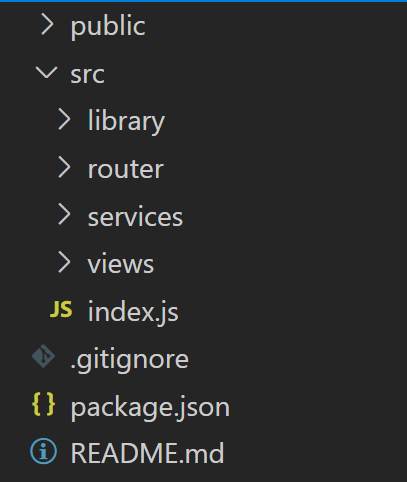Open the README.md file
This screenshot has width=407, height=482.
148,453
